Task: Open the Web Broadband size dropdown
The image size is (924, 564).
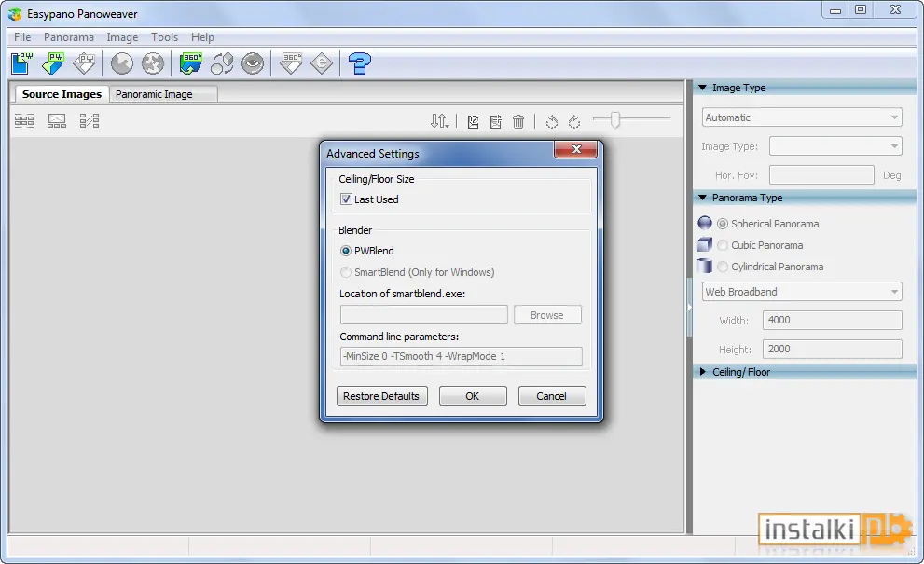Action: pos(802,292)
